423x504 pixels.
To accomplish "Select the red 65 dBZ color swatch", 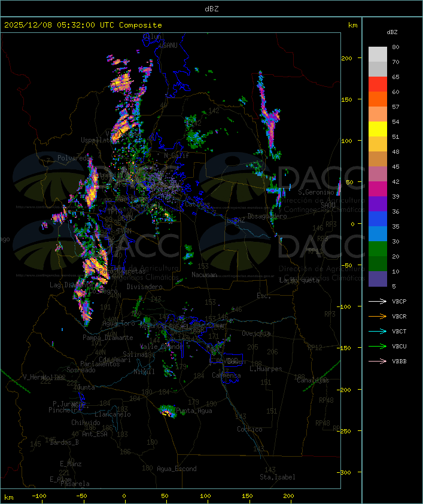I will pos(378,84).
